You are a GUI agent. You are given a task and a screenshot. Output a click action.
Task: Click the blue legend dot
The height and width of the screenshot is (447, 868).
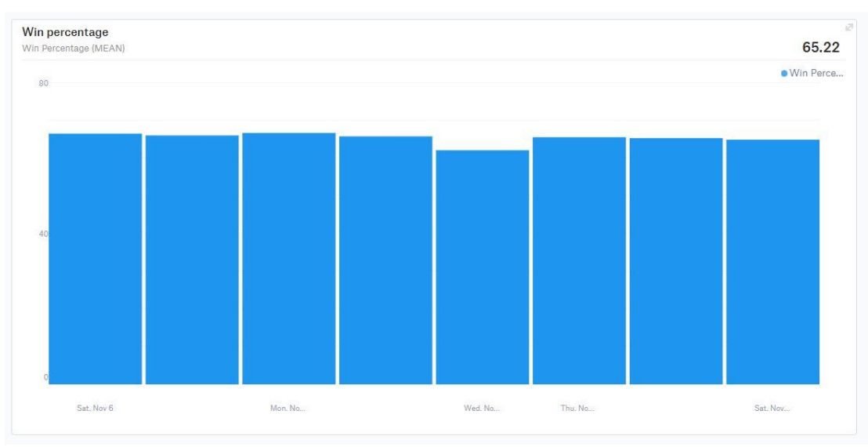[784, 73]
